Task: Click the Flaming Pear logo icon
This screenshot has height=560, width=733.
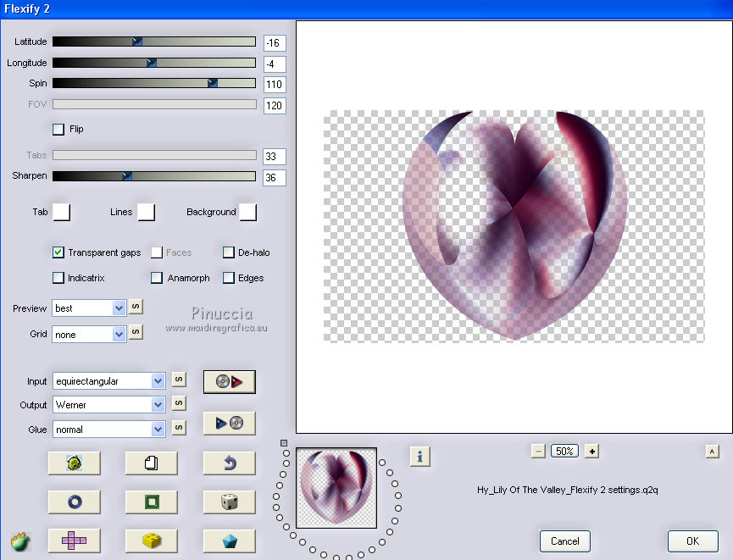Action: (20, 541)
